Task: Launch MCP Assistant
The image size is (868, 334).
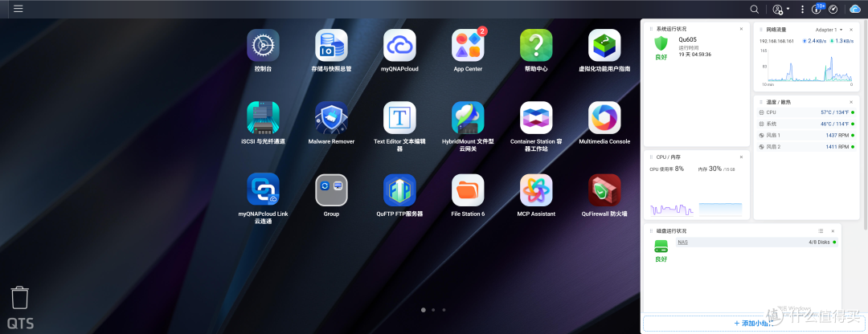Action: pos(536,189)
